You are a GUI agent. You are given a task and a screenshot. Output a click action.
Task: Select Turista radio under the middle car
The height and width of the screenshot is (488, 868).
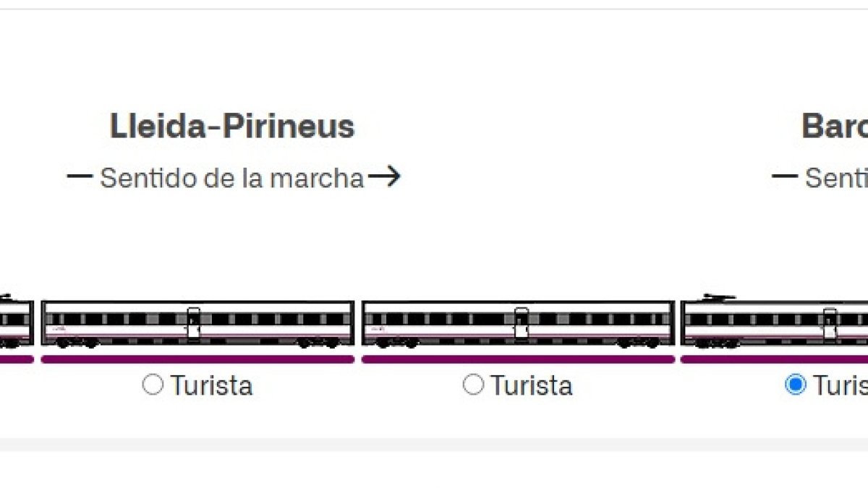[x=473, y=385]
